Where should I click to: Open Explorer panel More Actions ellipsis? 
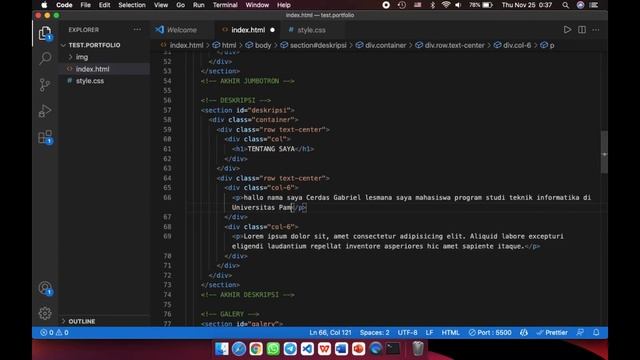tap(137, 30)
